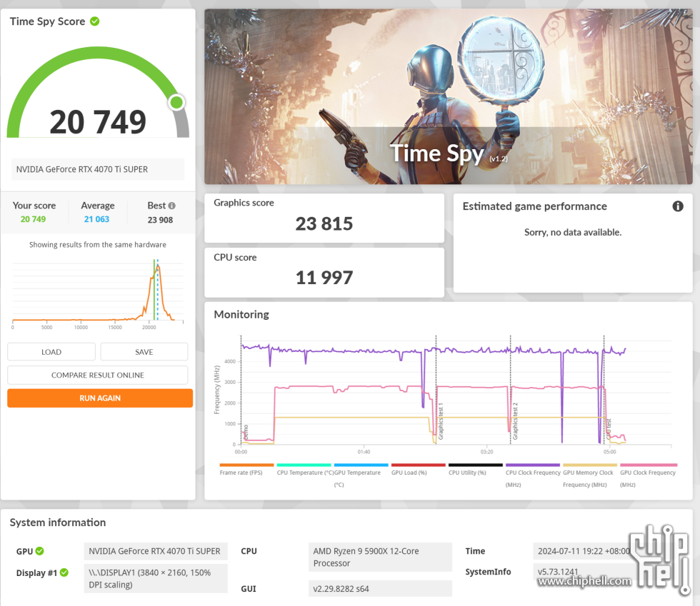The width and height of the screenshot is (700, 606).
Task: Click the CPU score value 11 997
Action: [324, 278]
